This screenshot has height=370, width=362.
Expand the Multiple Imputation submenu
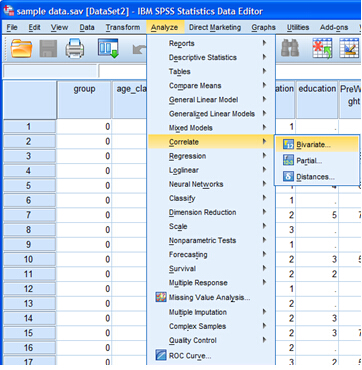tap(211, 312)
